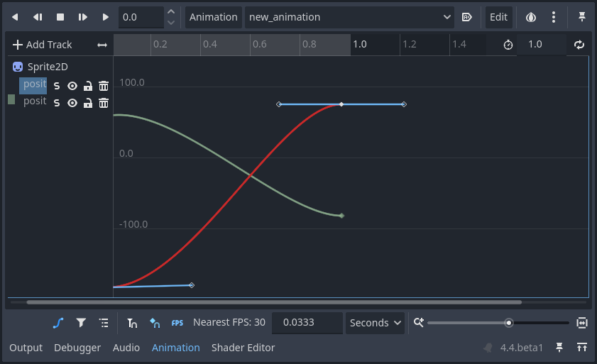Screen dimensions: 597x364
Task: Stop animation playback
Action: click(x=60, y=17)
